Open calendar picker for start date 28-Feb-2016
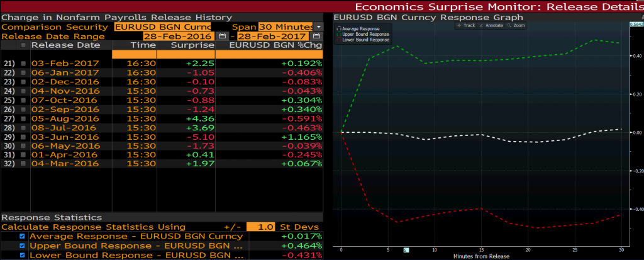 (x=222, y=37)
